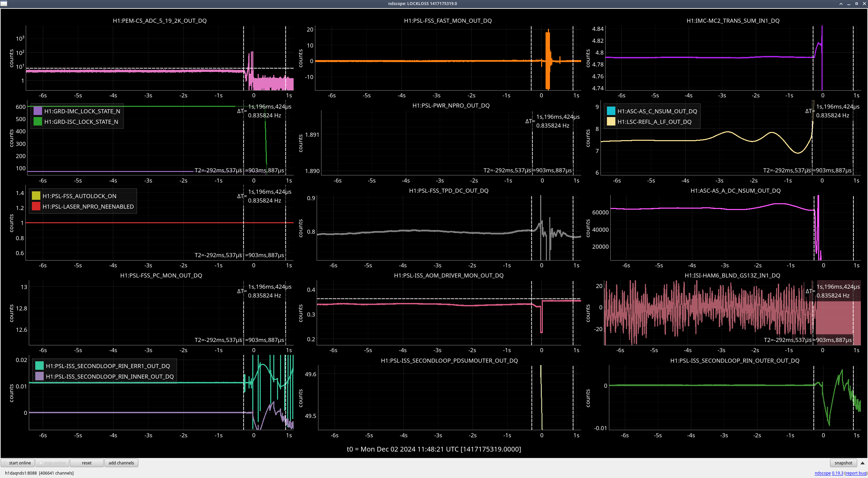The height and width of the screenshot is (478, 868).
Task: Click the H1:PSL-FSS_FAST_MON_OUT_DQ plot title
Action: pos(448,21)
